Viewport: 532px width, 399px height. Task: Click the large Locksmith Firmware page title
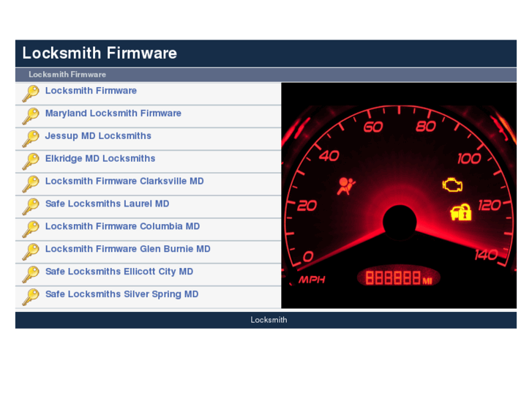point(100,53)
